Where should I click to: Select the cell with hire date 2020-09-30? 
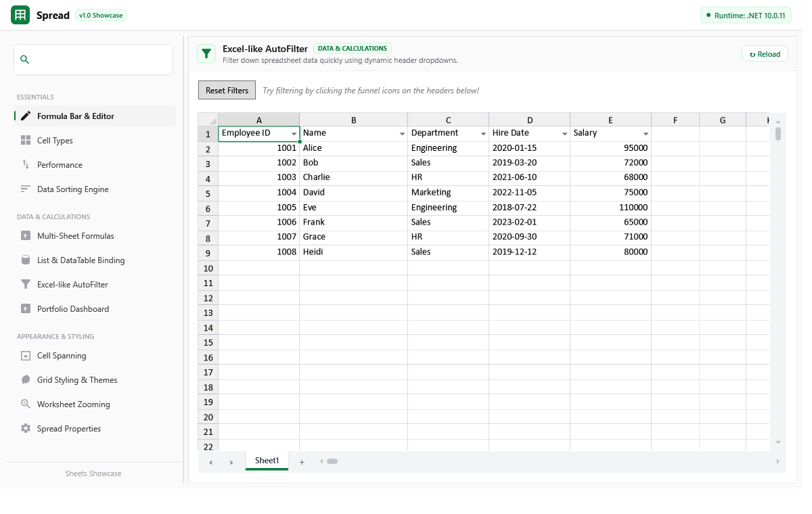pyautogui.click(x=530, y=237)
